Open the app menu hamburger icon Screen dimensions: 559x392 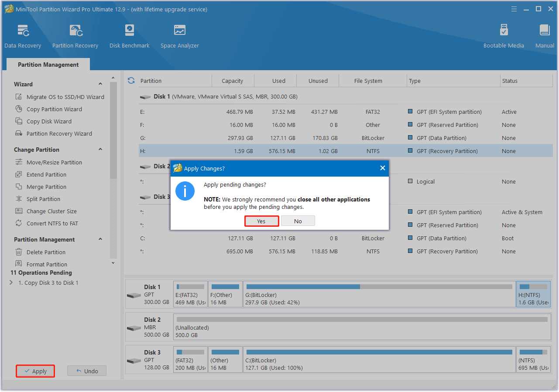pyautogui.click(x=515, y=9)
